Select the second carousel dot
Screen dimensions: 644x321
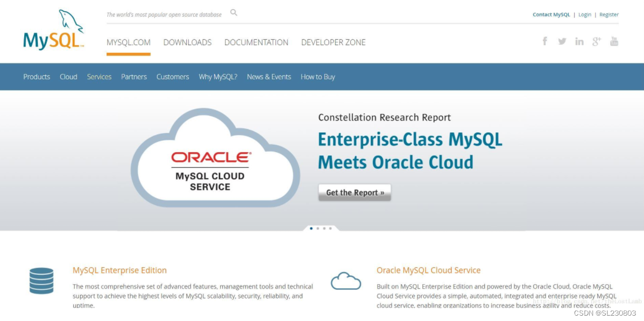tap(318, 228)
